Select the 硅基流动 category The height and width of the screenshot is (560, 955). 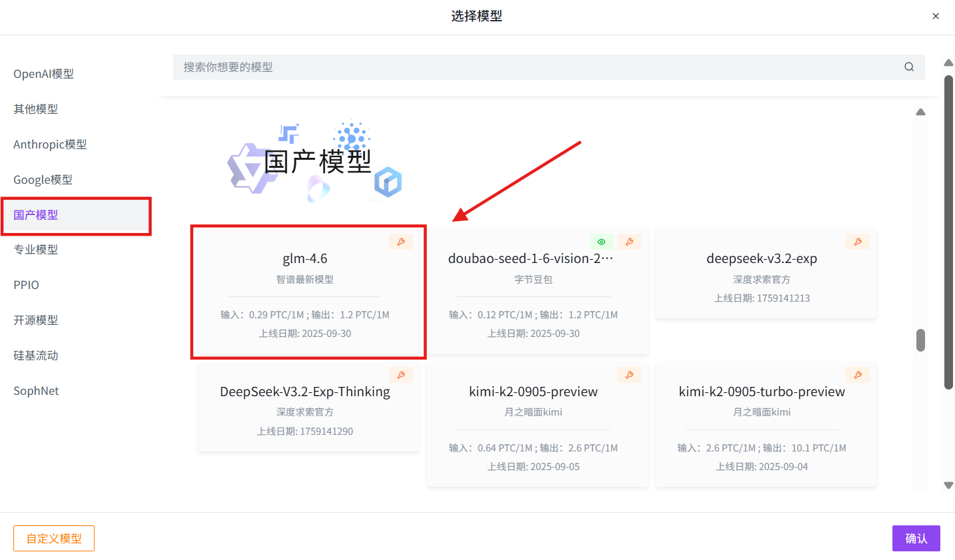coord(36,356)
